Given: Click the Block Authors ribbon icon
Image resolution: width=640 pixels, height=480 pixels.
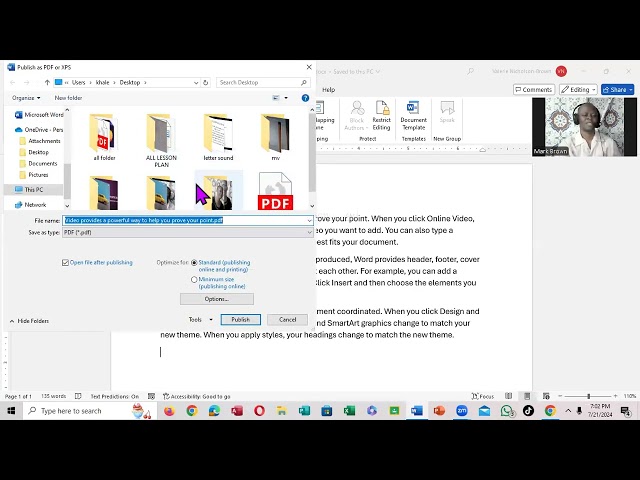Looking at the screenshot, I should tap(356, 116).
